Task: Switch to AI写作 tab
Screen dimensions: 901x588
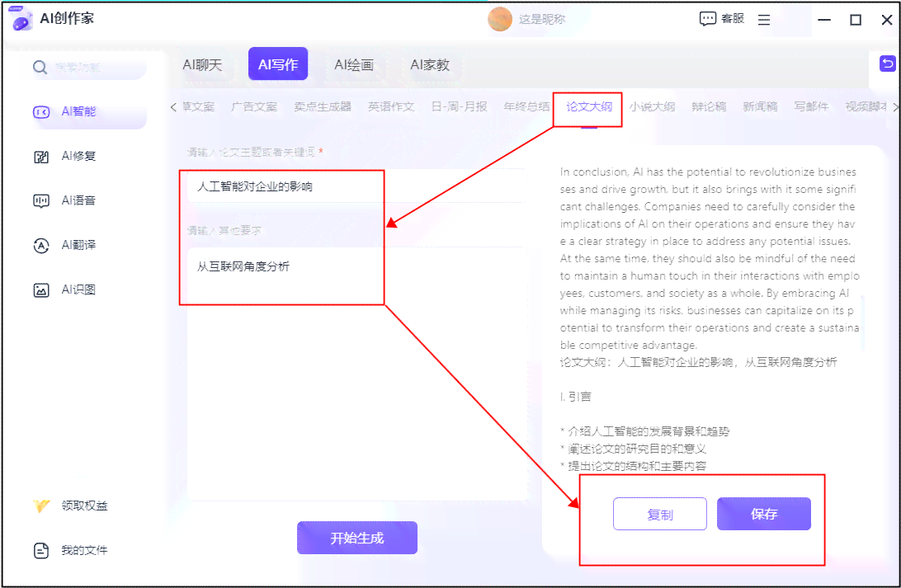Action: coord(278,64)
